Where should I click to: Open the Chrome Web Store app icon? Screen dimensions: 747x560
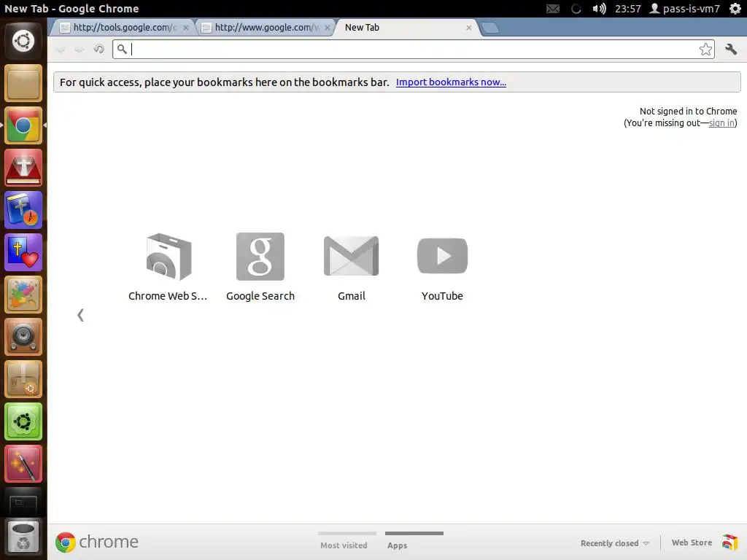tap(169, 257)
